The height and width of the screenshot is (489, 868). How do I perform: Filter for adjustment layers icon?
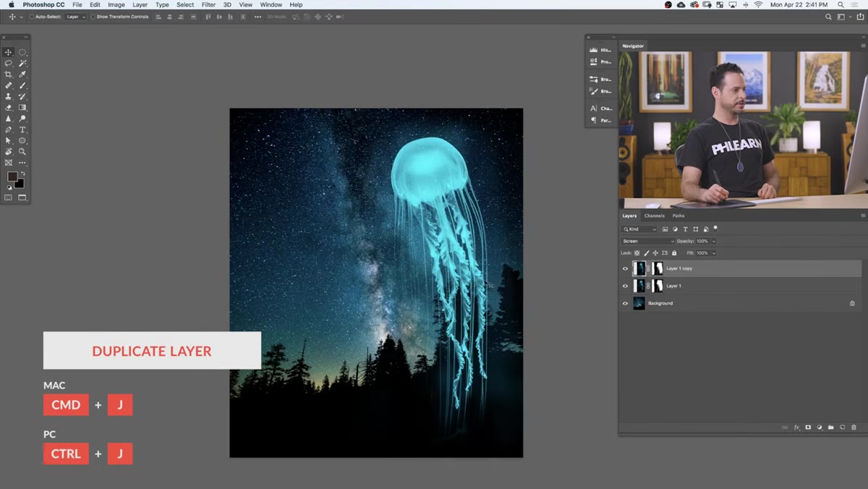pos(676,229)
